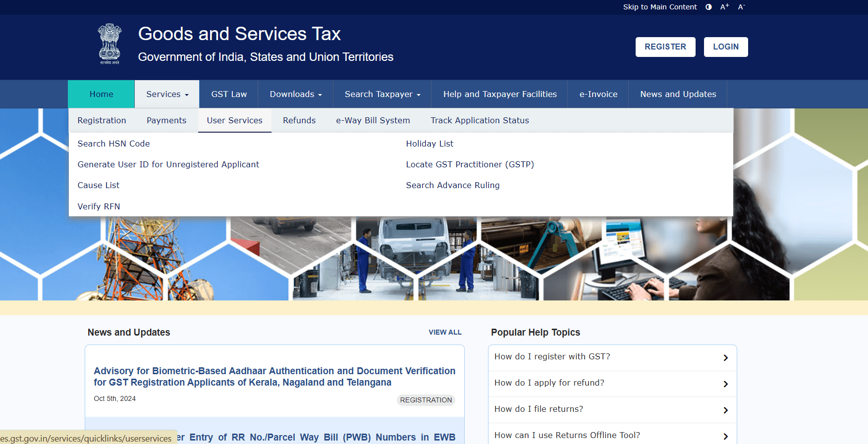Screen dimensions: 868x444
Task: Open Locate GST Practitioner (GSTP) link
Action: pyautogui.click(x=470, y=164)
